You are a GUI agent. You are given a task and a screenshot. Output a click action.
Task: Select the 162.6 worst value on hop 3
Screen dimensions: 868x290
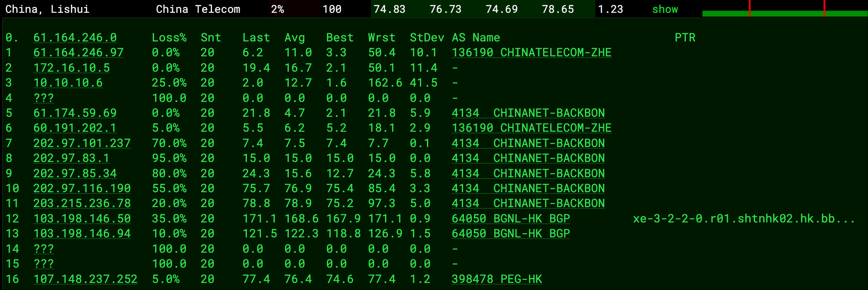point(385,83)
